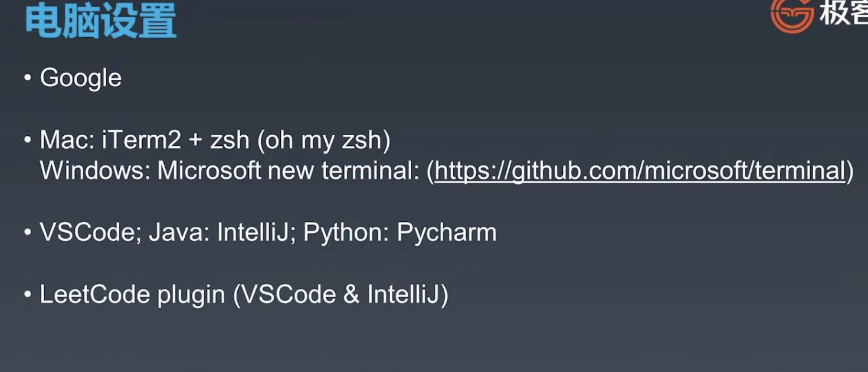Screen dimensions: 868x372
Task: Click 'LeetCode plugin' text
Action: tap(132, 295)
